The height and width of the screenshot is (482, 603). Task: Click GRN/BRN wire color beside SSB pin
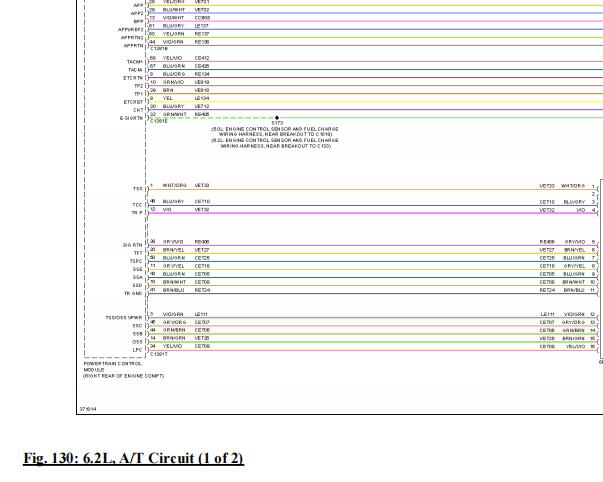point(174,330)
